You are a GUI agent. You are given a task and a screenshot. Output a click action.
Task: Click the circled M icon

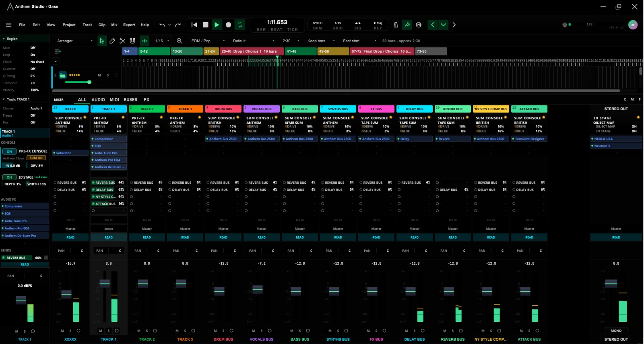(419, 25)
